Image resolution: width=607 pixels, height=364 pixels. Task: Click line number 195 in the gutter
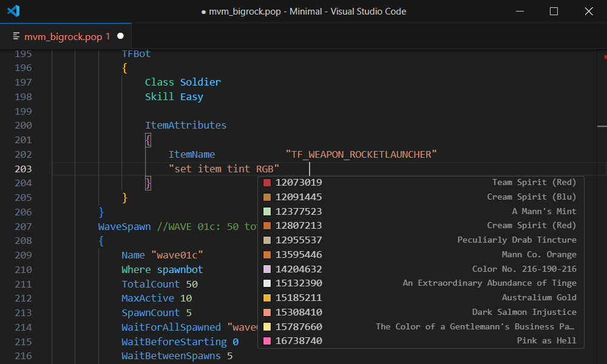[x=23, y=54]
